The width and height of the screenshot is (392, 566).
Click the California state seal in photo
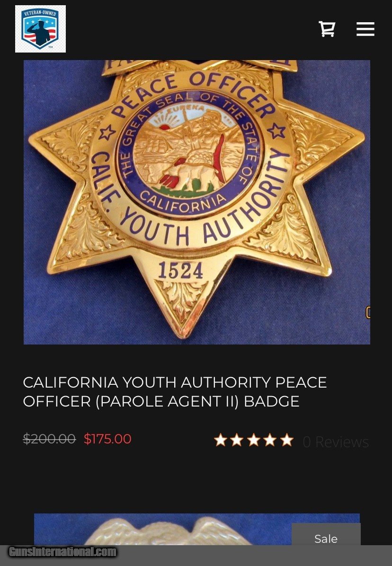click(190, 152)
